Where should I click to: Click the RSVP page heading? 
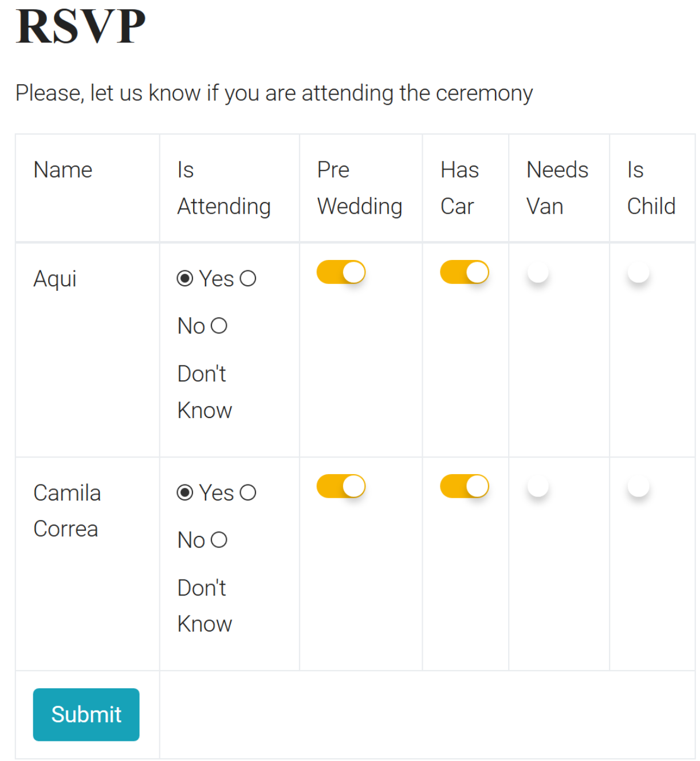(80, 25)
